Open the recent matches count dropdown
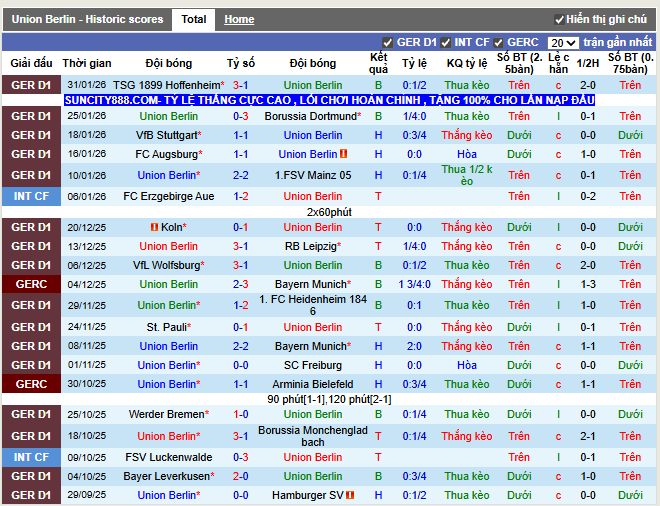 [x=563, y=43]
